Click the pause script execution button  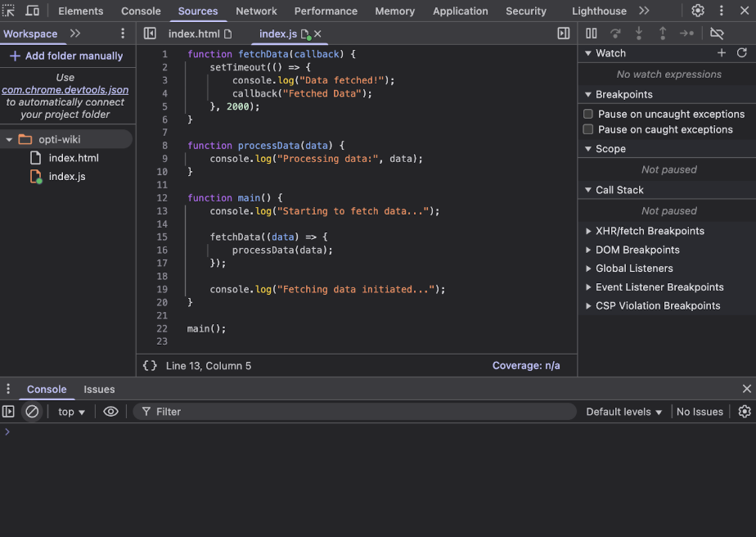tap(592, 34)
